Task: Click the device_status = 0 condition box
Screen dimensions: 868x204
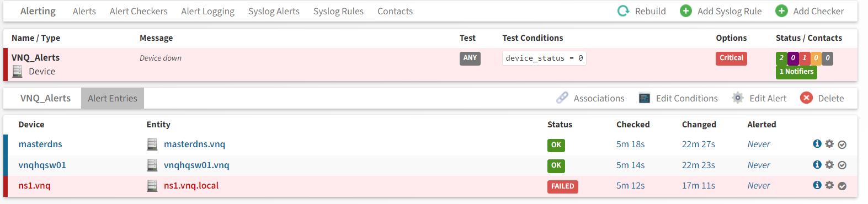Action: (x=544, y=58)
